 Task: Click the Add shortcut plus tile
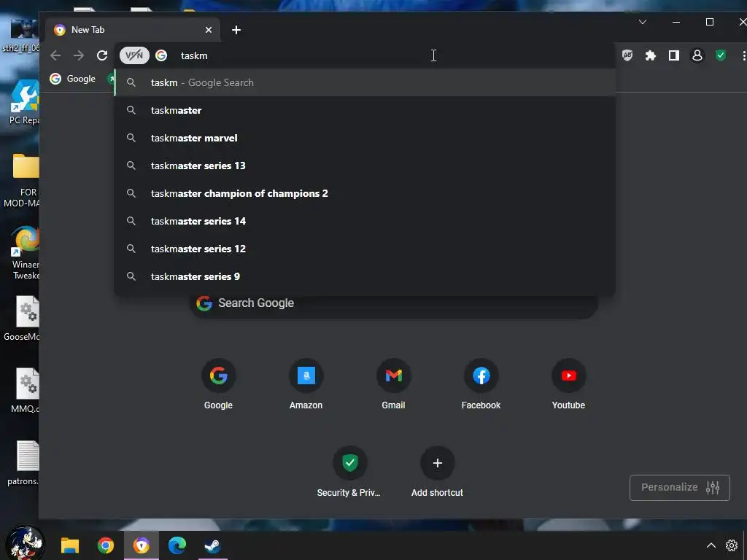(x=438, y=472)
